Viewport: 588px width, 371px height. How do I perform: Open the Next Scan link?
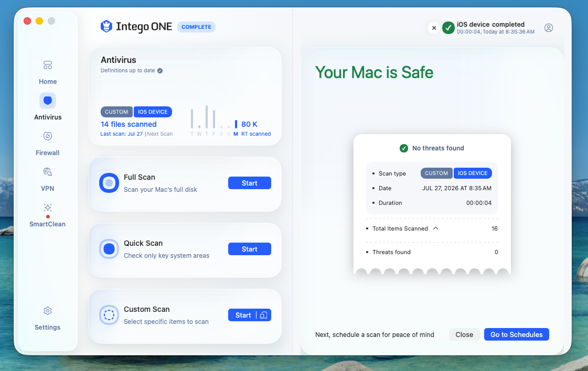click(160, 134)
